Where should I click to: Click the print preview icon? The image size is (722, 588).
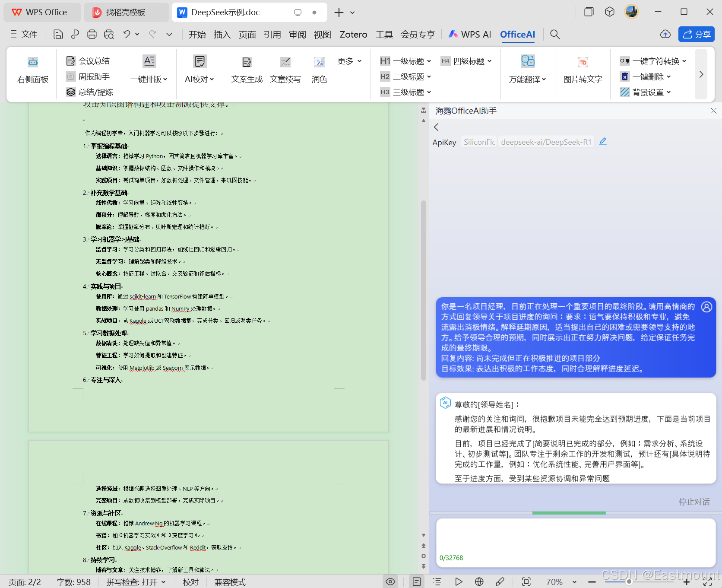click(109, 35)
